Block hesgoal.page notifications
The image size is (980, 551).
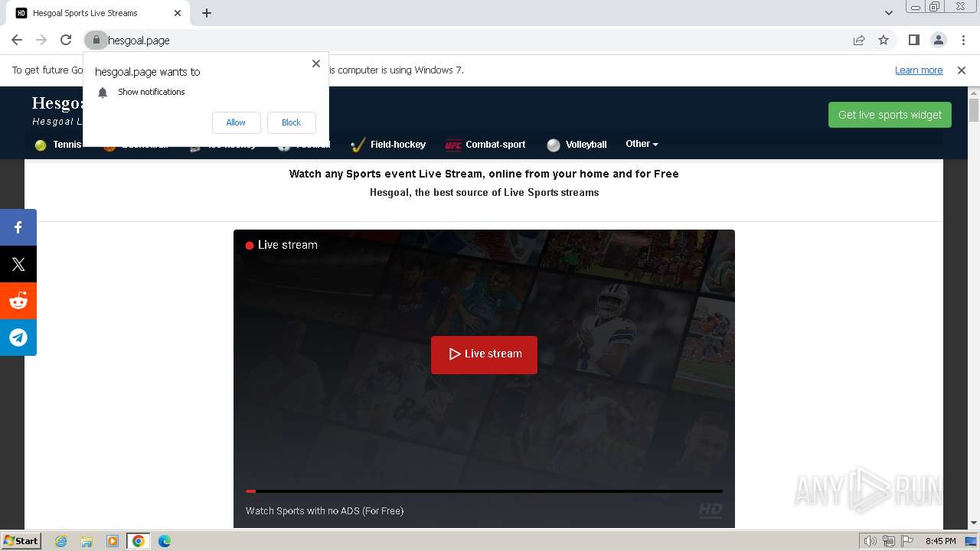coord(291,122)
